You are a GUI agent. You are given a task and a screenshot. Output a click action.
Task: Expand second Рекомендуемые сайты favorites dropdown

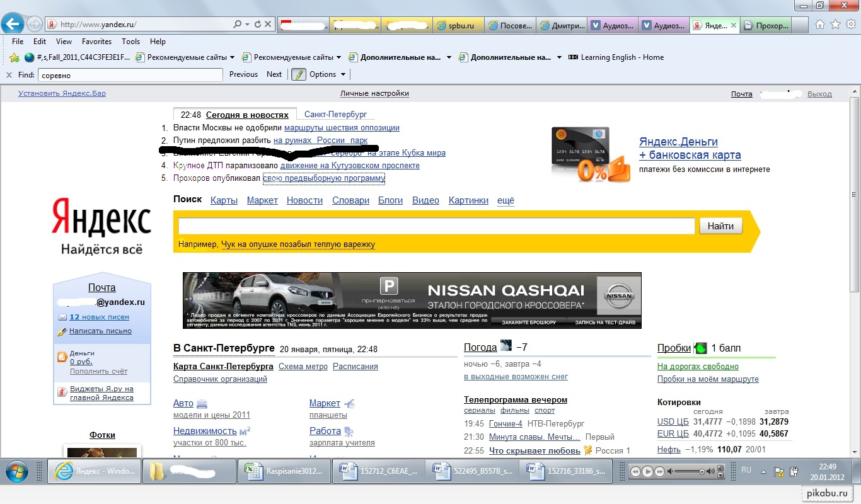coord(338,57)
